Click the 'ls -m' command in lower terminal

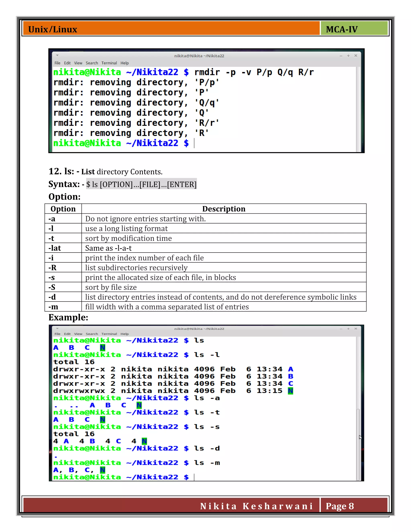click(207, 463)
